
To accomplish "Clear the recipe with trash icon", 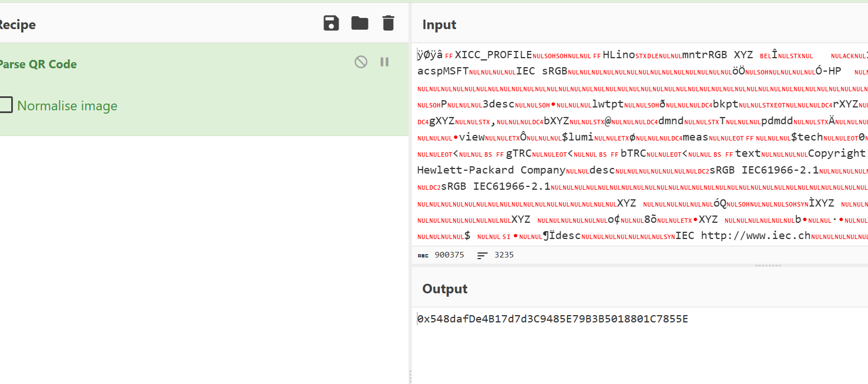I will tap(388, 23).
